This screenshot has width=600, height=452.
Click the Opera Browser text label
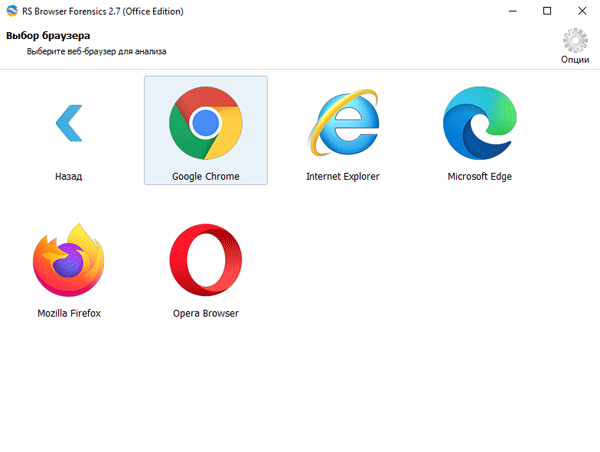[206, 313]
